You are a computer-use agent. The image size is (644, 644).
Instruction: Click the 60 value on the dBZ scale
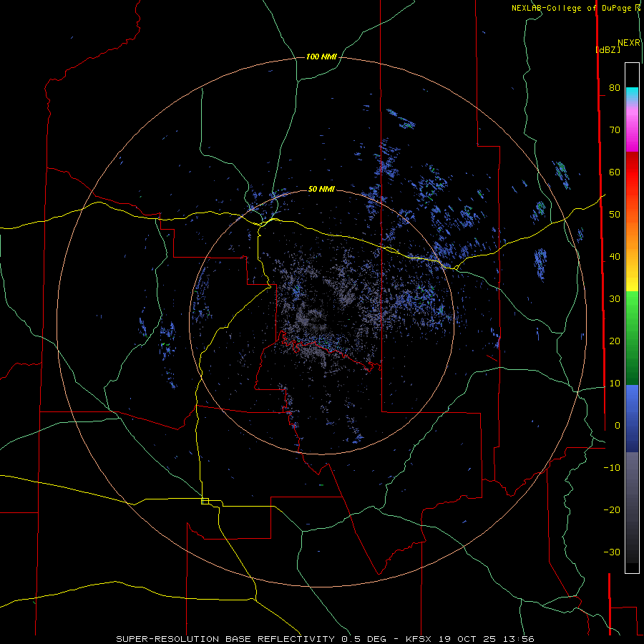615,172
